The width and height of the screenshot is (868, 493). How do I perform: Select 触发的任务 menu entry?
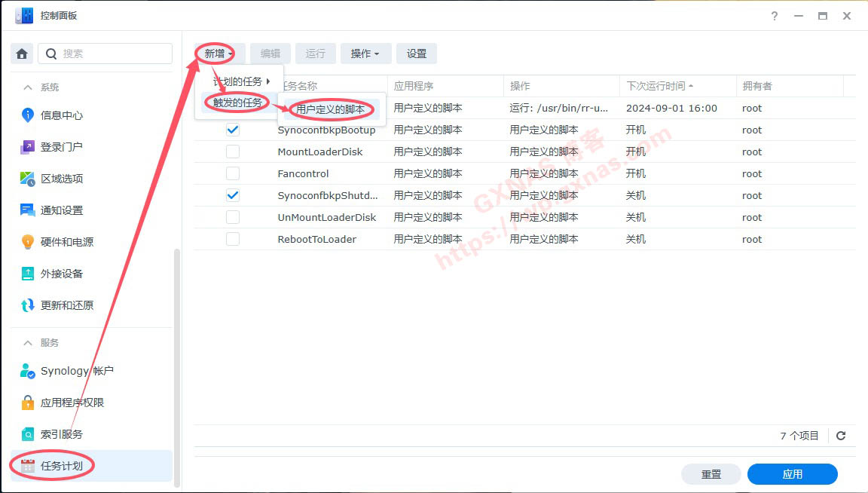[x=238, y=103]
